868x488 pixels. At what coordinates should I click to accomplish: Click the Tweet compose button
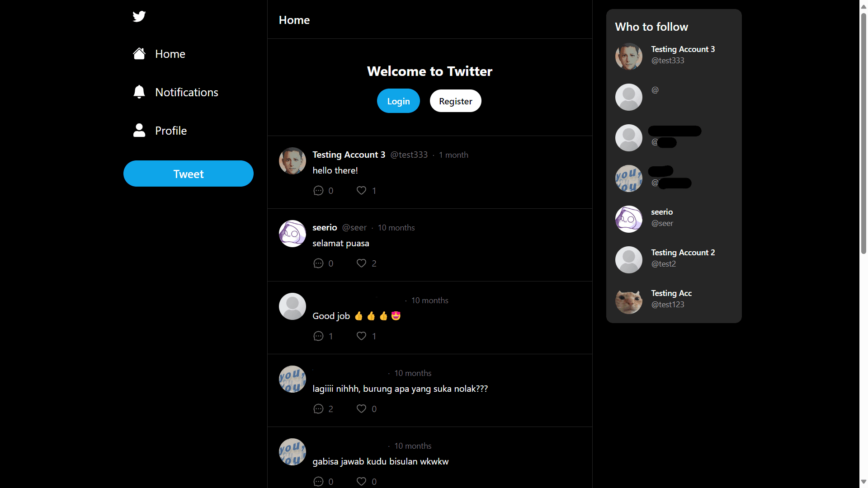[189, 174]
